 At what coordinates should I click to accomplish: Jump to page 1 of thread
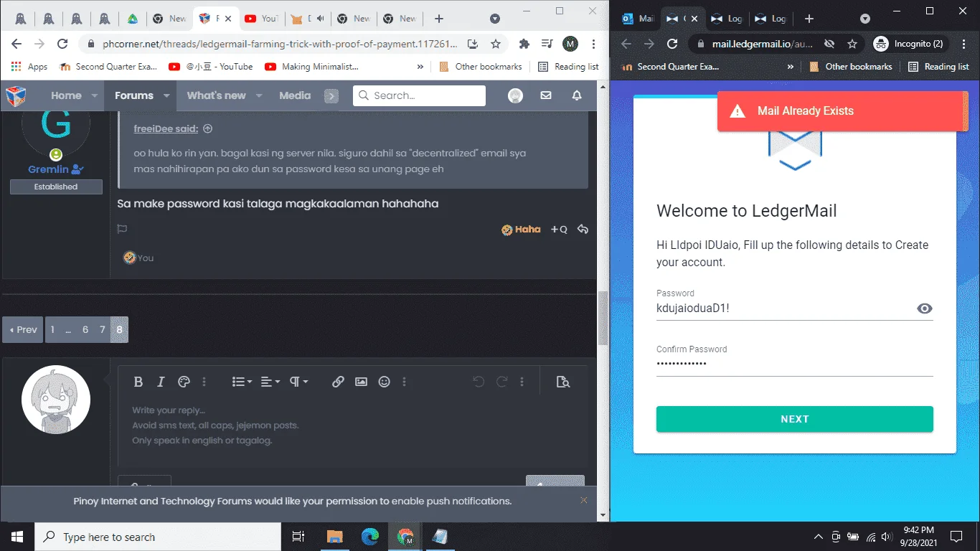[x=52, y=329]
